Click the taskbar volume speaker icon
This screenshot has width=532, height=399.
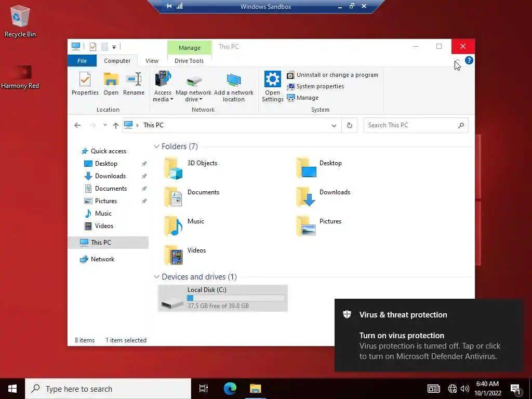point(465,389)
